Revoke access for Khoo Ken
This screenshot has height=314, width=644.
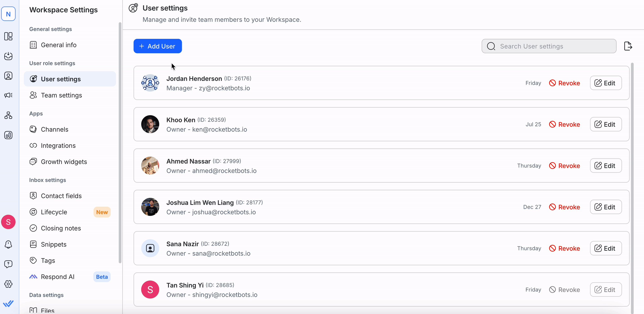pyautogui.click(x=564, y=124)
